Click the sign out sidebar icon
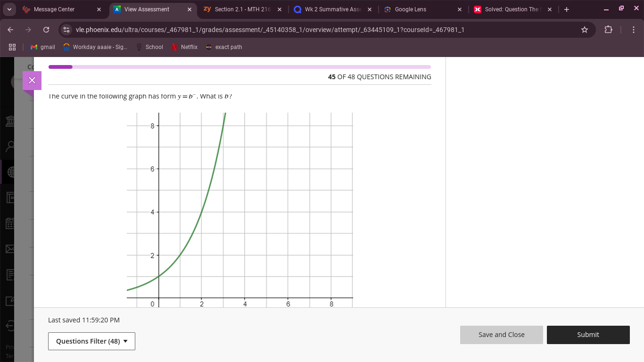 click(x=9, y=325)
